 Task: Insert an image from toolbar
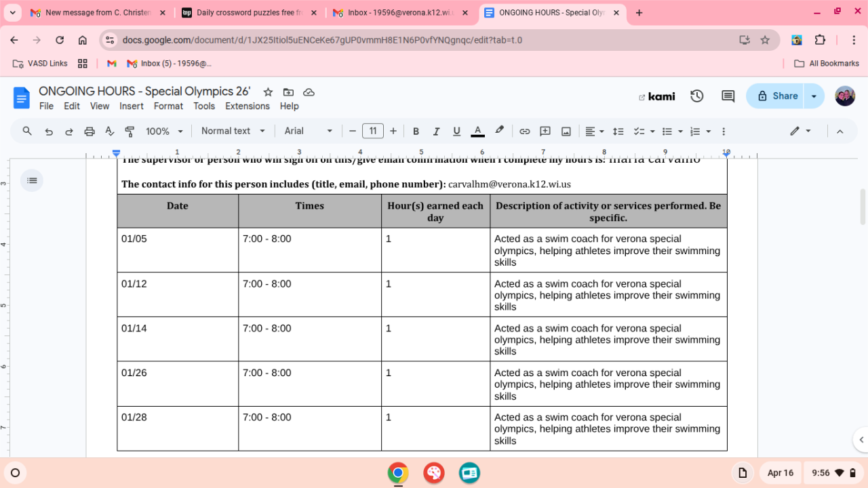pos(566,131)
